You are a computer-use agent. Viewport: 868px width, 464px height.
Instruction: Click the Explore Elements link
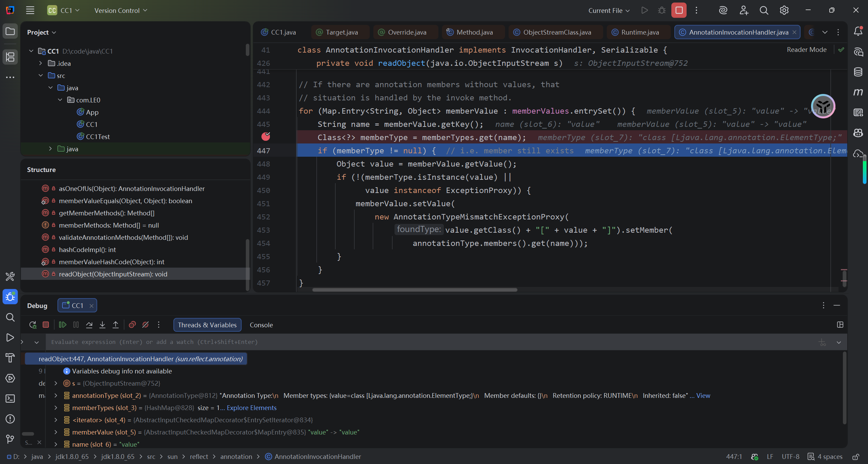pos(252,408)
